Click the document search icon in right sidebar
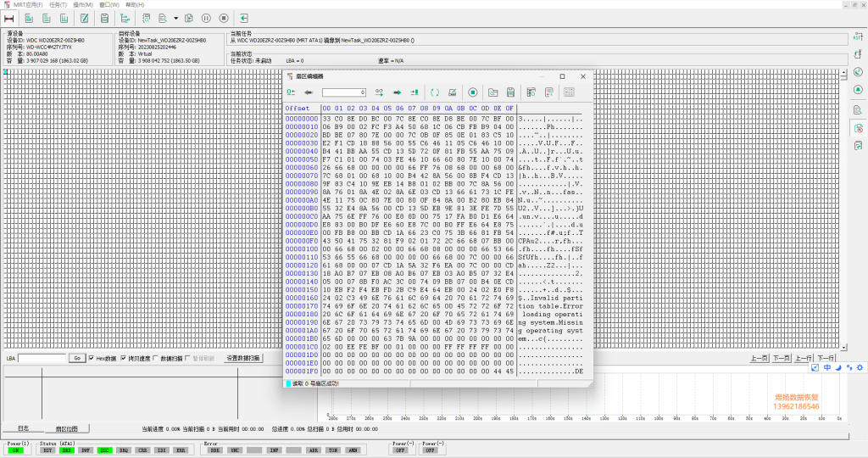 click(x=858, y=110)
